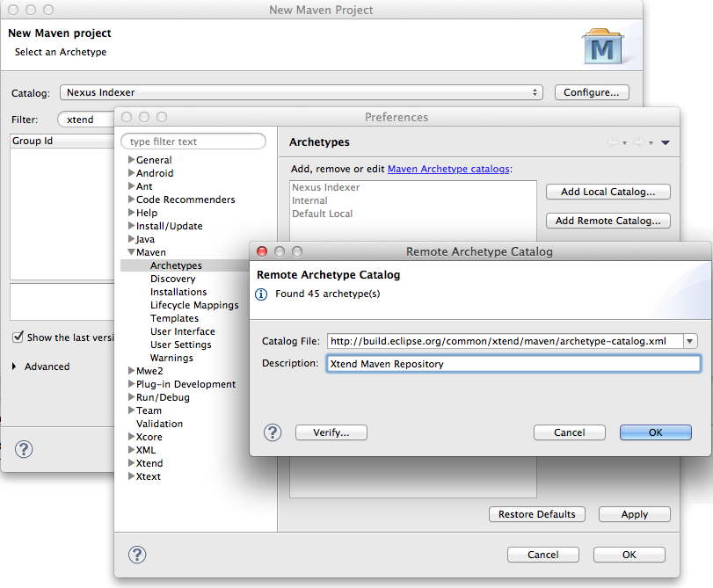Click the Group Id column header
Image resolution: width=713 pixels, height=588 pixels.
(x=62, y=141)
